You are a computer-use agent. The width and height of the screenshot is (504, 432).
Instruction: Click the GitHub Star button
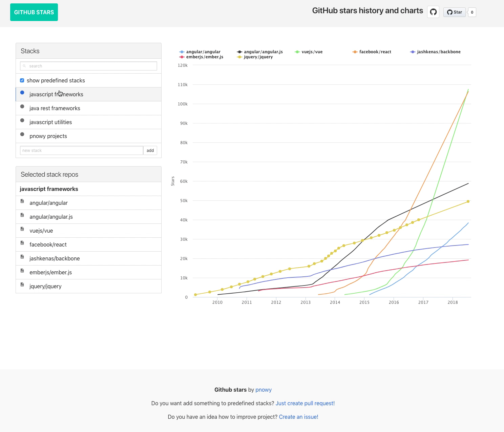(x=454, y=12)
